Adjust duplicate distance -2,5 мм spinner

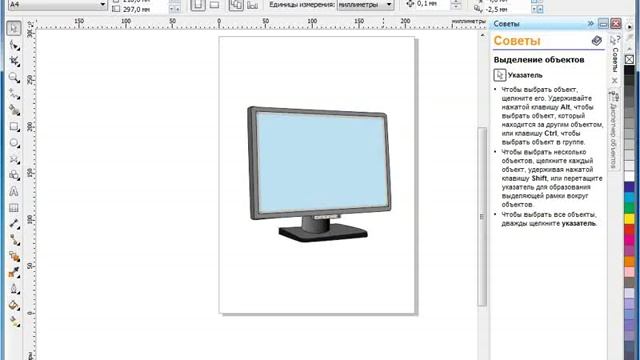[x=537, y=9]
